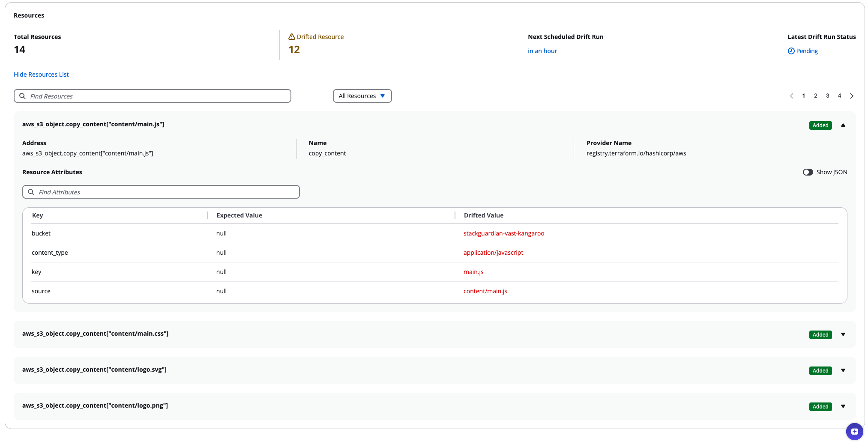Image resolution: width=868 pixels, height=444 pixels.
Task: Click the Pending status clock icon
Action: coord(791,51)
